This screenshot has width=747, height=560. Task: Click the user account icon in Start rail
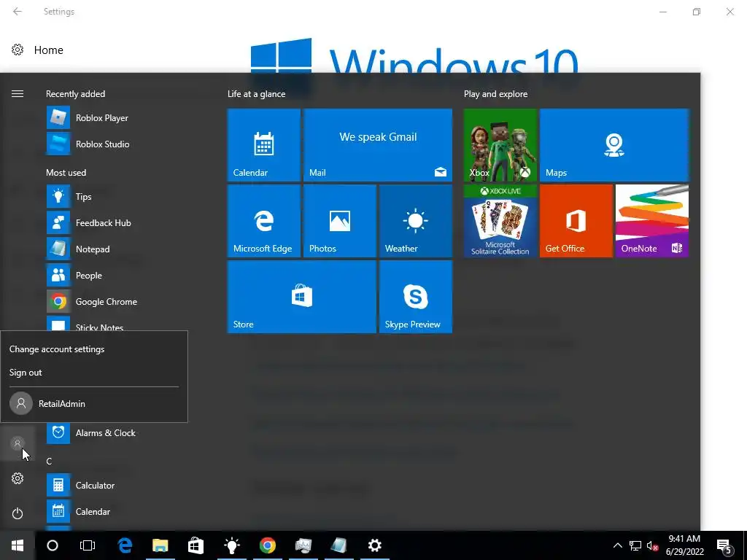coord(18,444)
